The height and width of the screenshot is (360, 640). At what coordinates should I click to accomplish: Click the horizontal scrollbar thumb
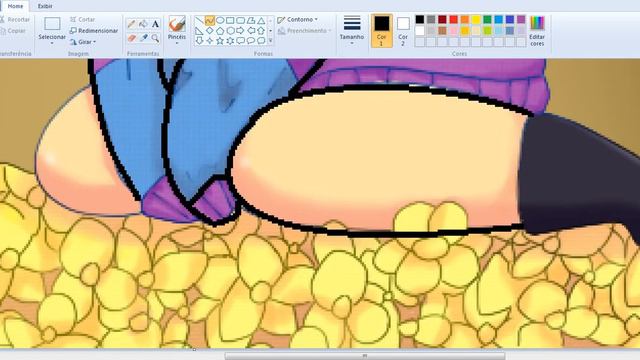pyautogui.click(x=365, y=356)
